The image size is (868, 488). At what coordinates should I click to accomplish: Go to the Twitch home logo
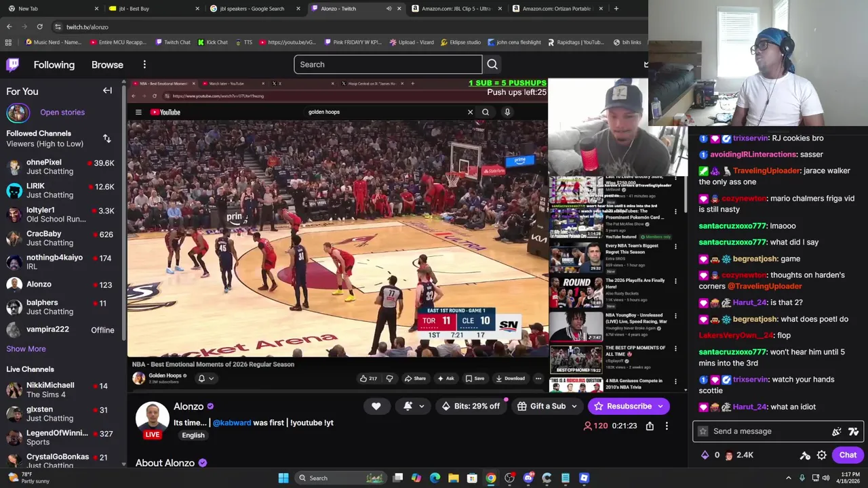coord(13,64)
